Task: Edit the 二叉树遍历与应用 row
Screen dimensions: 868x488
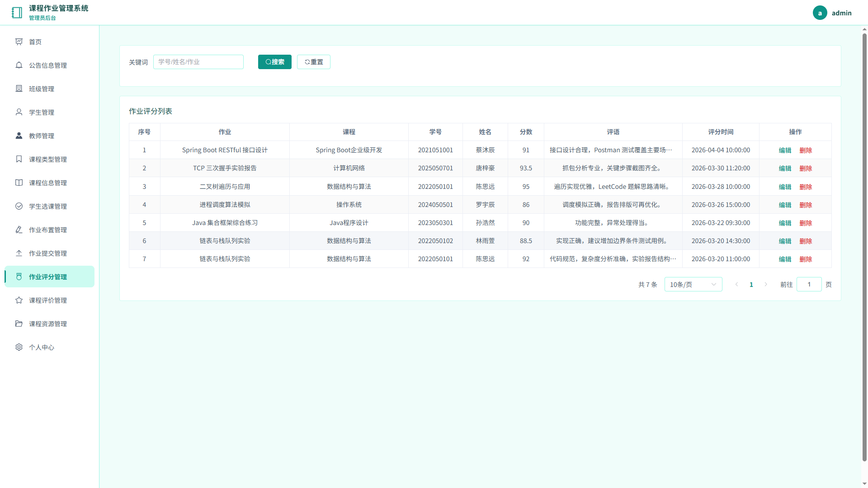Action: 785,187
